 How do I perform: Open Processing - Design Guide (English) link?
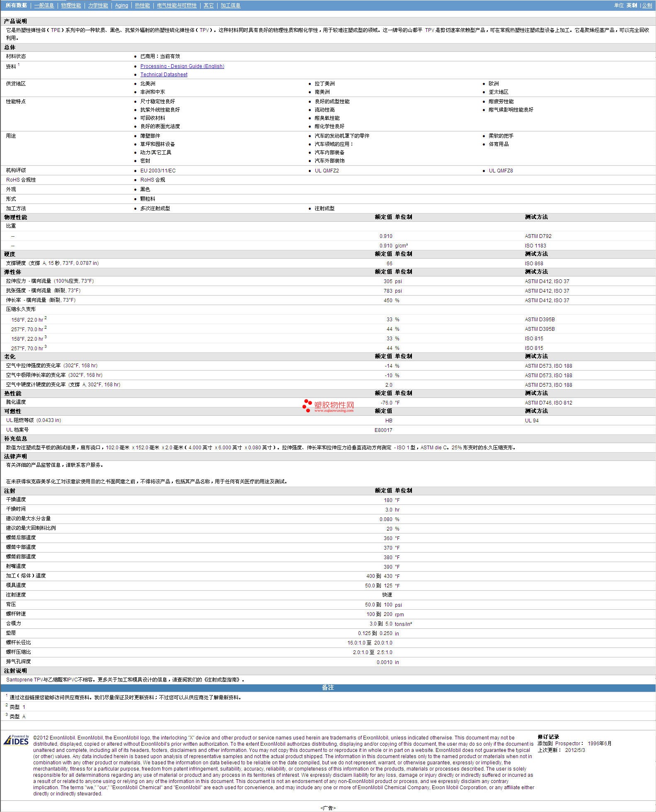(x=182, y=66)
